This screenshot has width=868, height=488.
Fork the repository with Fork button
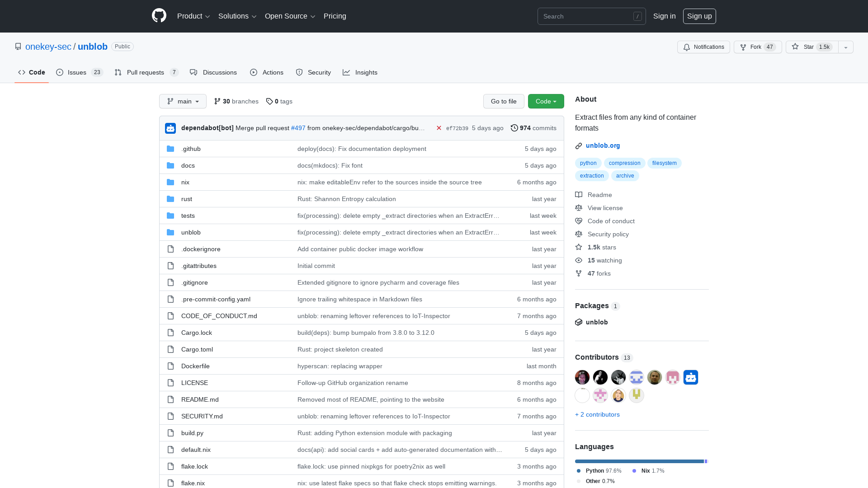(x=758, y=47)
